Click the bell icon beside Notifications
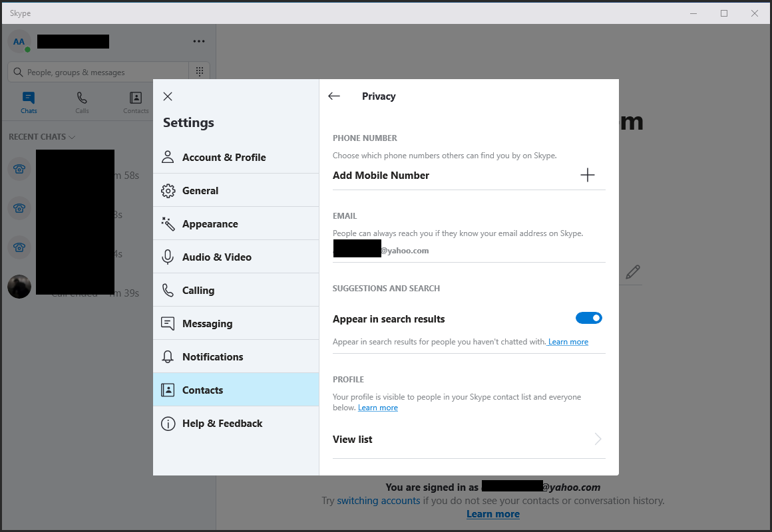The image size is (772, 532). (x=168, y=357)
